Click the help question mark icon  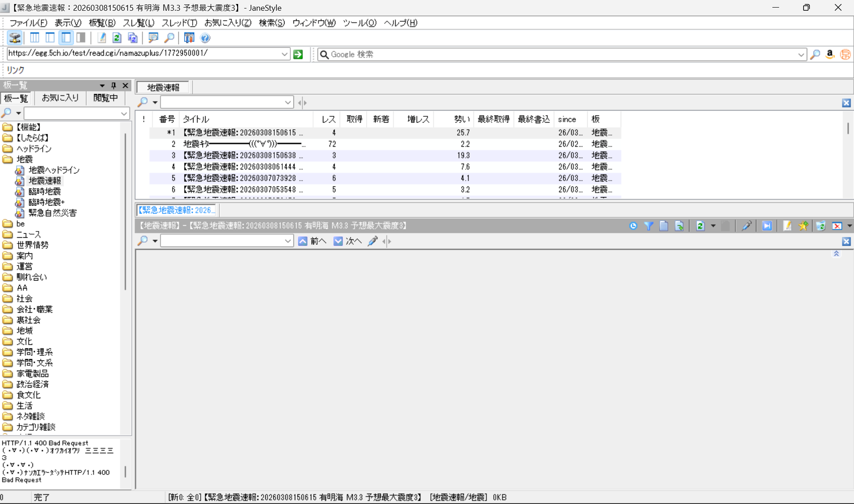(x=205, y=38)
